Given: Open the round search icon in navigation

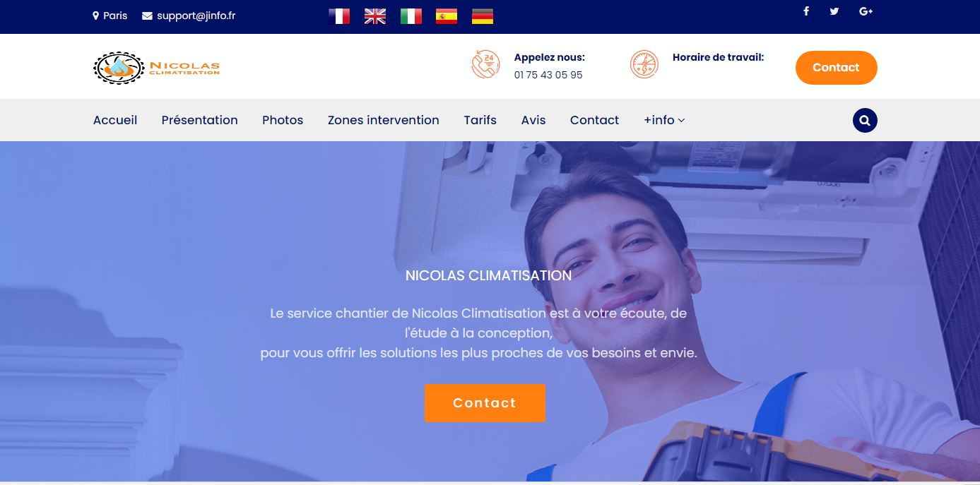Looking at the screenshot, I should click(x=865, y=120).
